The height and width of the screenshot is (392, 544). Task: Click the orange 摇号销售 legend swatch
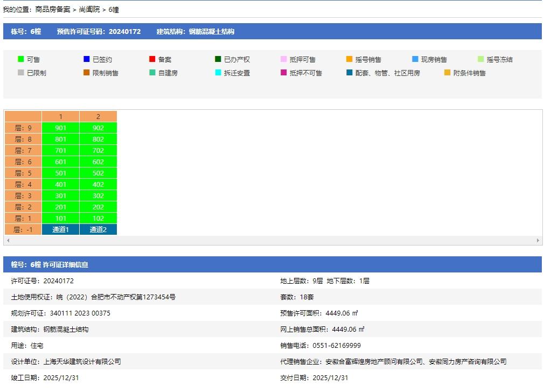click(350, 59)
